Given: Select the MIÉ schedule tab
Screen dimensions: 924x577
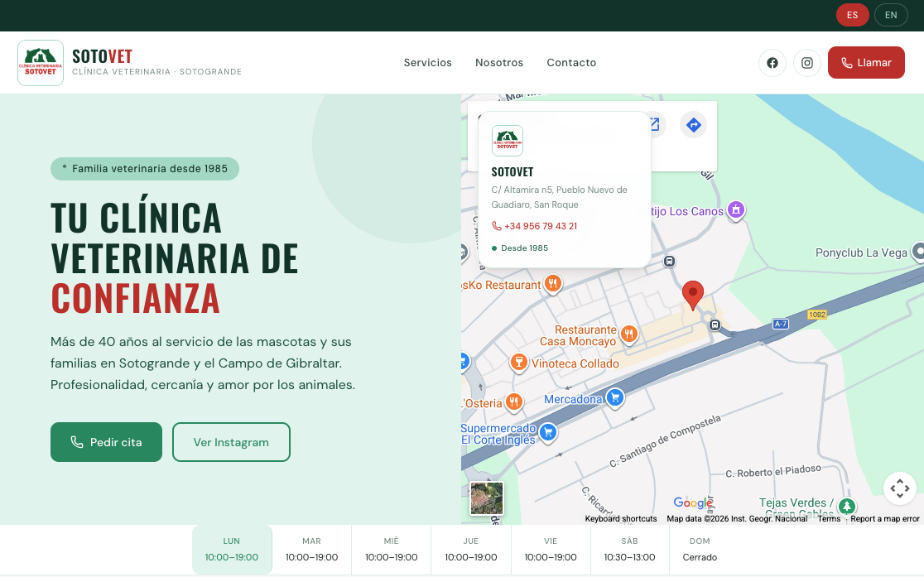Looking at the screenshot, I should [391, 549].
